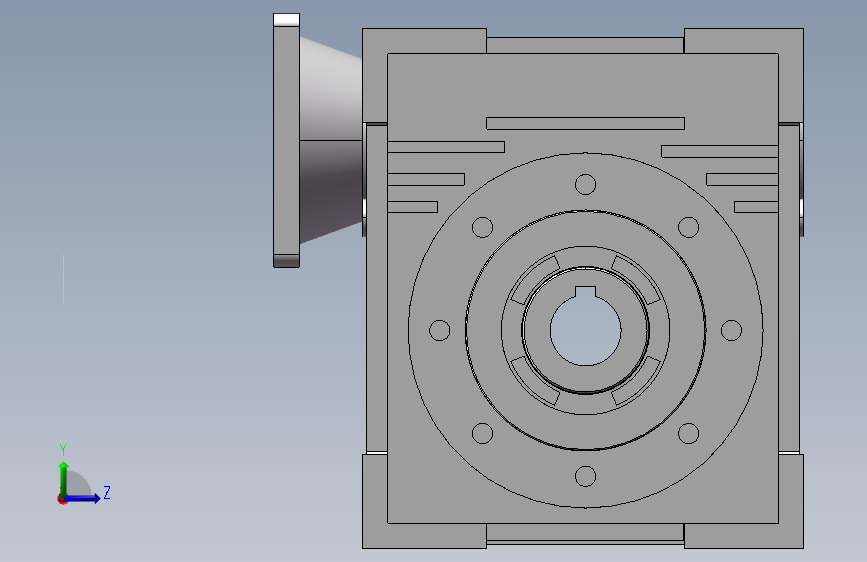Viewport: 867px width, 562px height.
Task: Select the leftmost bolt hole on the flange
Action: 440,330
